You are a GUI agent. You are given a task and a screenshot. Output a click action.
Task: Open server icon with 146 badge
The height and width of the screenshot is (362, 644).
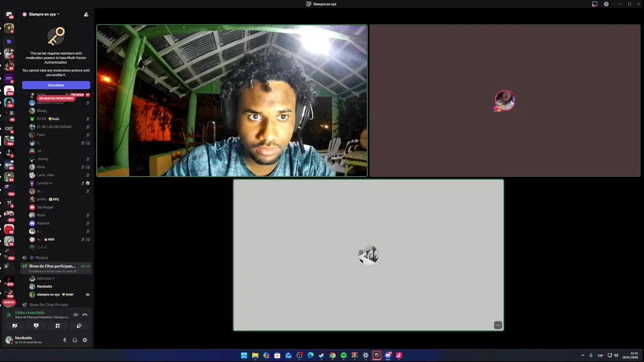click(x=9, y=190)
